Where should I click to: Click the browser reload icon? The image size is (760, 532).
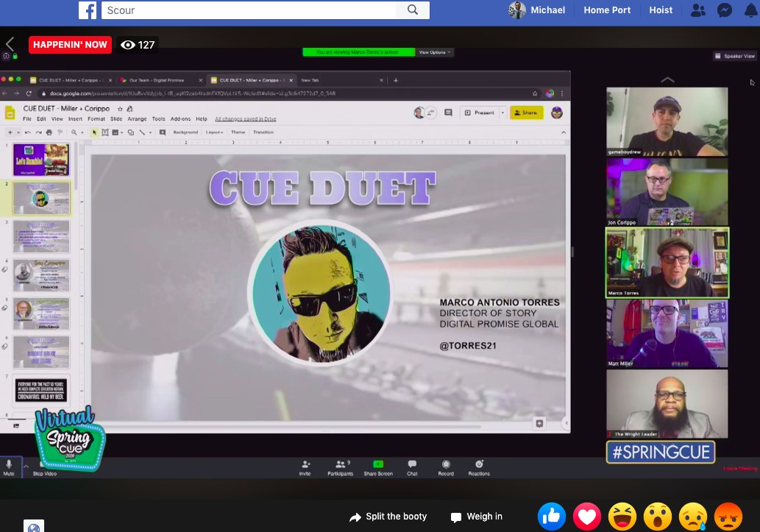click(29, 93)
